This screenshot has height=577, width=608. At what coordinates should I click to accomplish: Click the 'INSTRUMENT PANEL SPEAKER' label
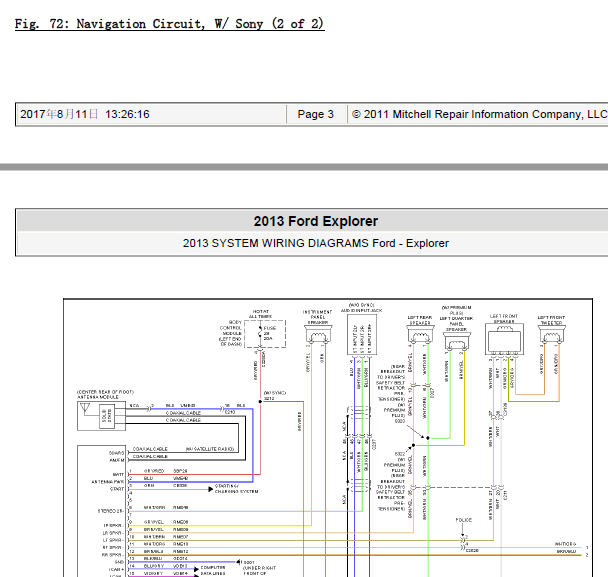coord(318,317)
